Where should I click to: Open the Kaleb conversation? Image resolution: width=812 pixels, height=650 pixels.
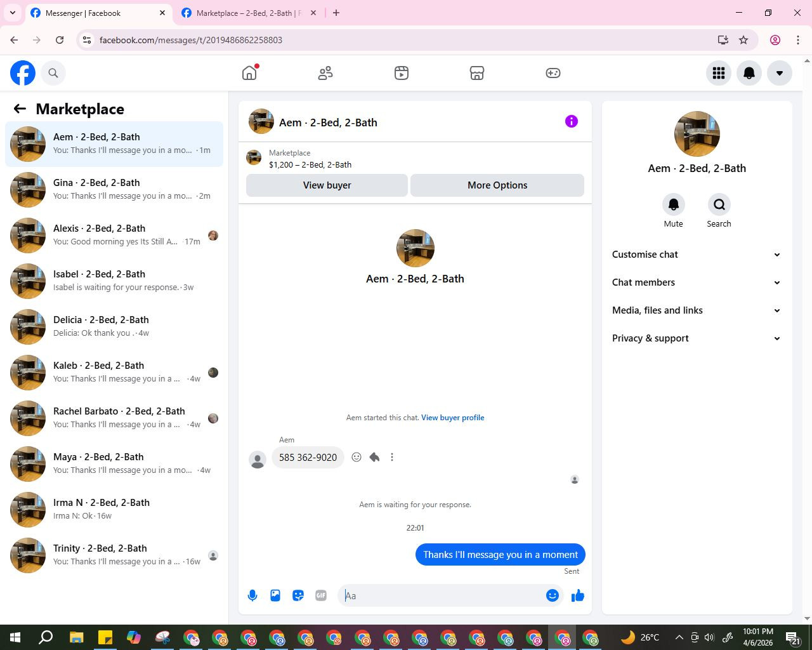(x=114, y=373)
